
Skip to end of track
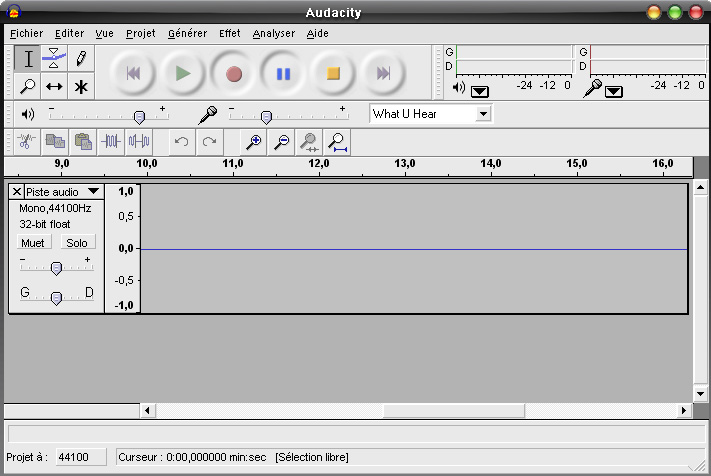(383, 73)
